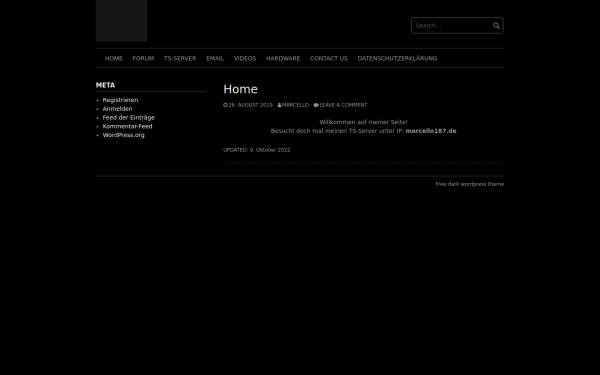Click the 26. August 2019 date link
Image resolution: width=600 pixels, height=375 pixels.
(x=250, y=105)
